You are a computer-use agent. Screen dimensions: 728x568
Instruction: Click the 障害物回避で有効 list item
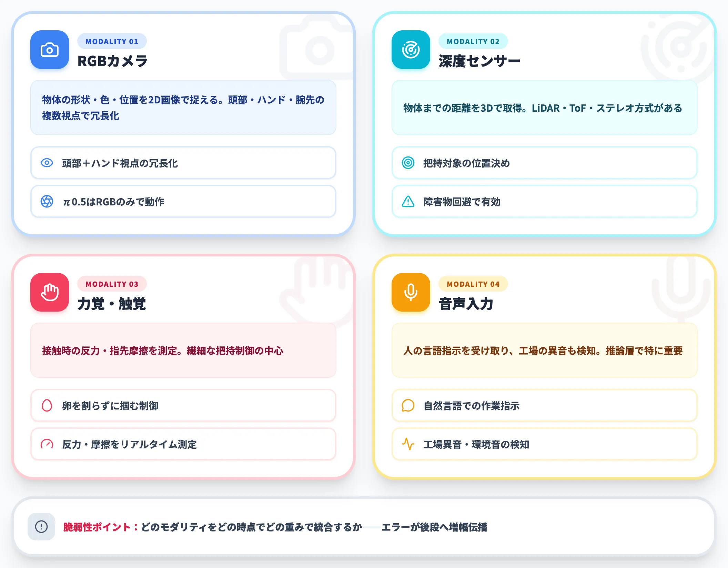click(x=545, y=201)
